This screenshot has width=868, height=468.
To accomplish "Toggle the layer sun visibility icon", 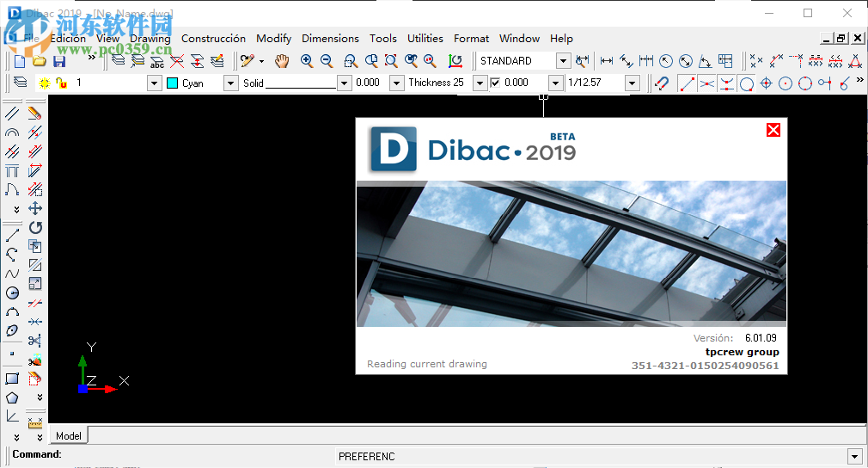I will 45,83.
